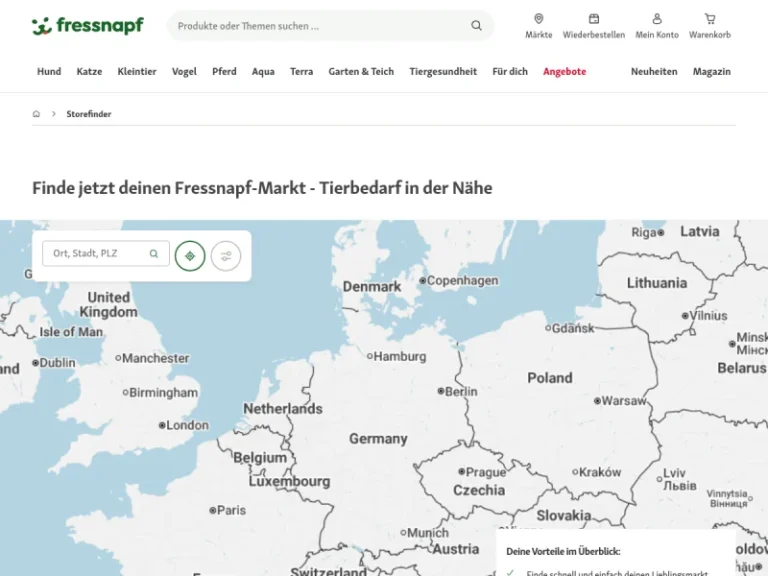The height and width of the screenshot is (576, 768).
Task: Go to Magazin page
Action: tap(711, 72)
